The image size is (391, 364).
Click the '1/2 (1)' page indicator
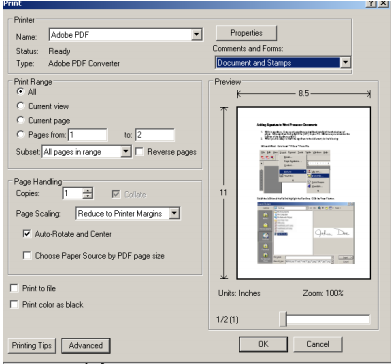227,320
